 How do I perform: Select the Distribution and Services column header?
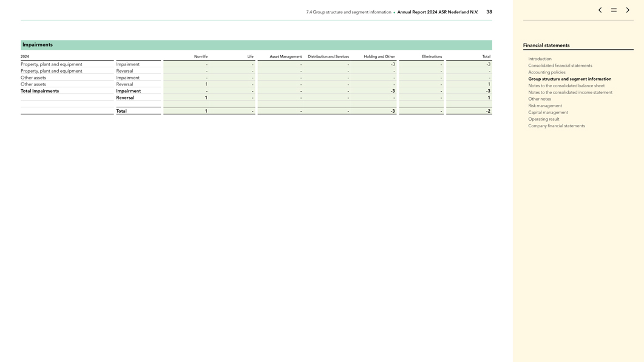pos(328,56)
